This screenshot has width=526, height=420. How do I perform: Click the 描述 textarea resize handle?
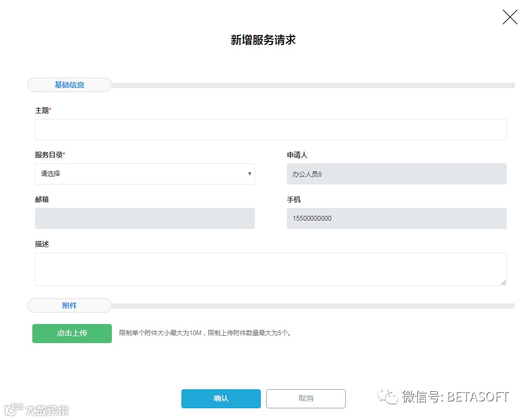point(504,283)
